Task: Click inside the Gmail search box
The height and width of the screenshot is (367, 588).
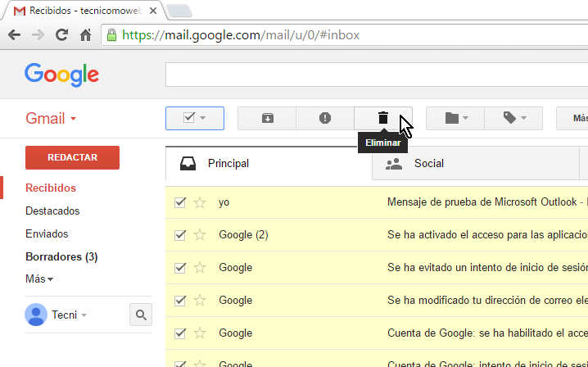Action: (377, 75)
